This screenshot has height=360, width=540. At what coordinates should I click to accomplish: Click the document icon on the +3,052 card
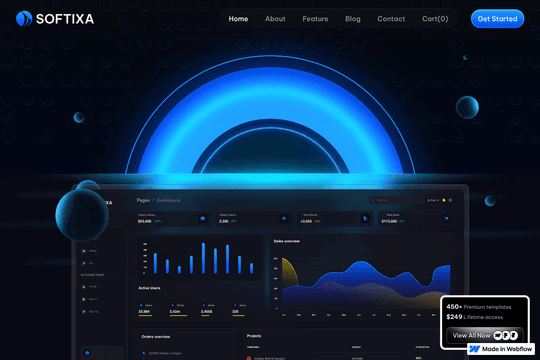[365, 218]
